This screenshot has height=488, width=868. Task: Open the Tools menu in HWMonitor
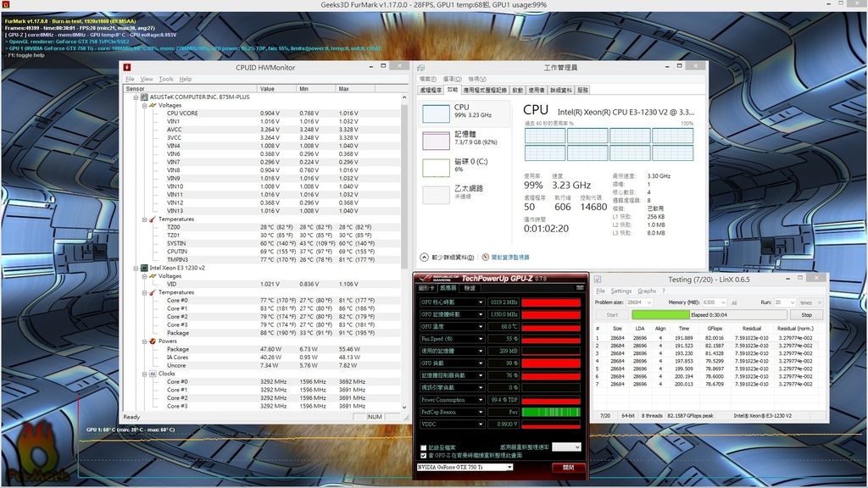coord(166,79)
